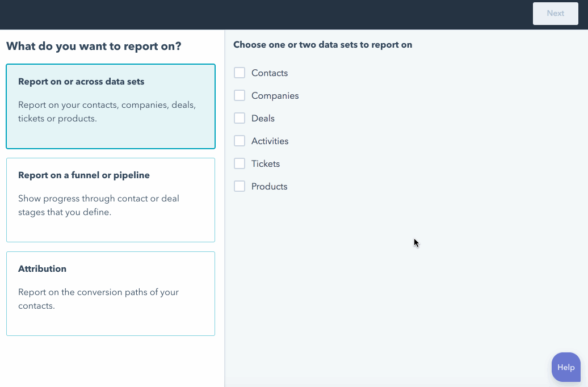Click the Activities label text
Image resolution: width=588 pixels, height=387 pixels.
point(270,141)
